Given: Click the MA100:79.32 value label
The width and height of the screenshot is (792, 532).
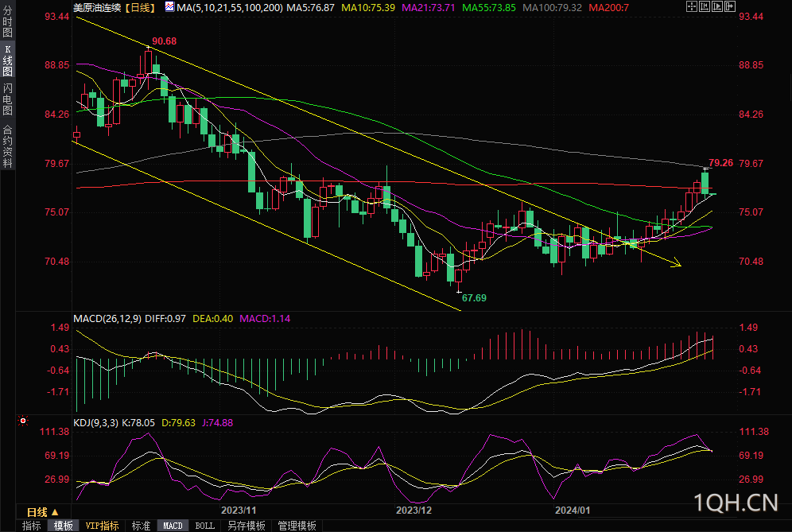Looking at the screenshot, I should tap(552, 8).
